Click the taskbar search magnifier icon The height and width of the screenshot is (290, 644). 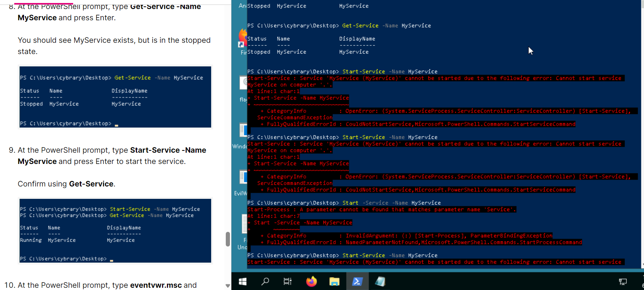tap(265, 281)
